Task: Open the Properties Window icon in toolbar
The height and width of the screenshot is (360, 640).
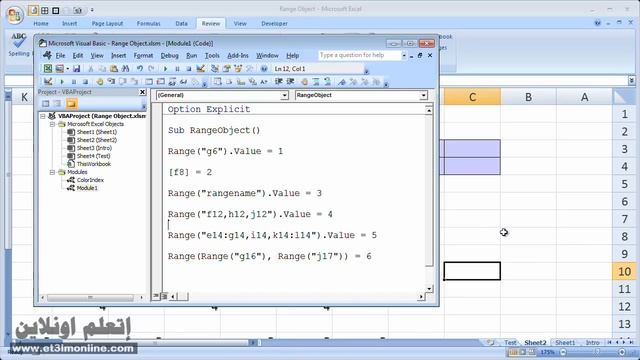Action: tap(227, 69)
